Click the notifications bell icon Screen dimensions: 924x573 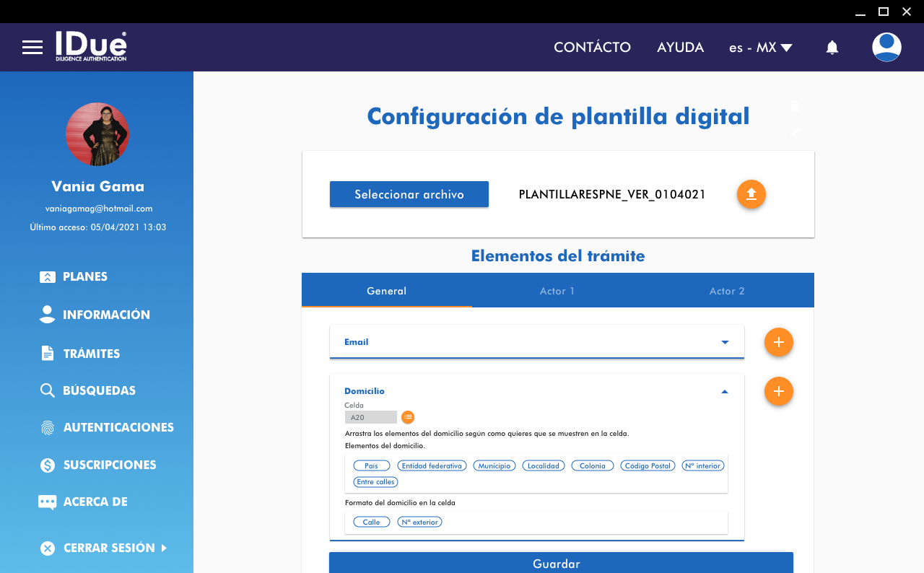point(832,48)
